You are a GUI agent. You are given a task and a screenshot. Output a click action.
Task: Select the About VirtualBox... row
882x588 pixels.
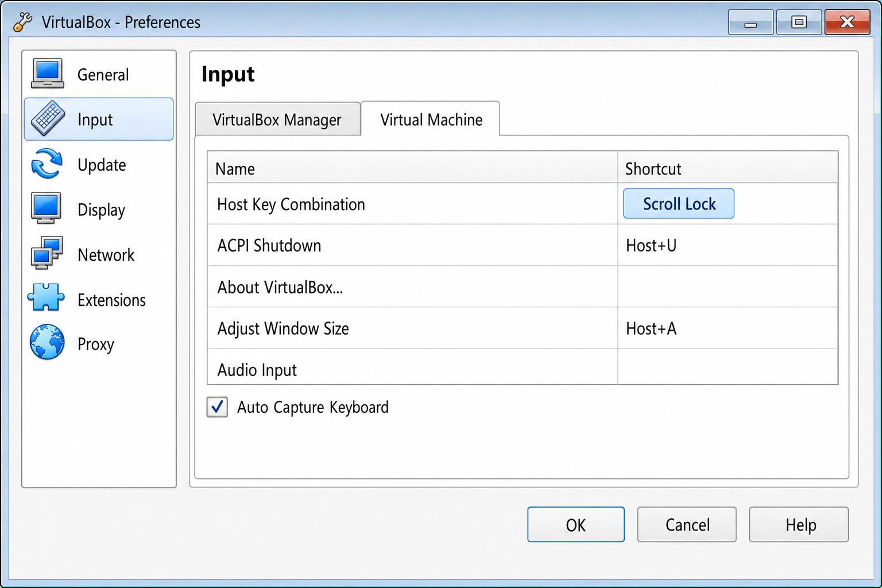tap(523, 287)
